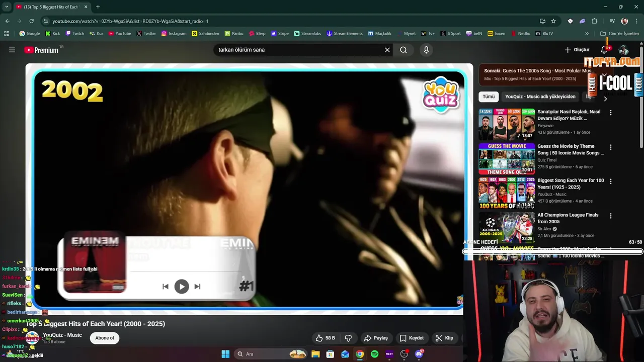Go to YouTube Premium home logo
The image size is (644, 362).
[x=42, y=50]
